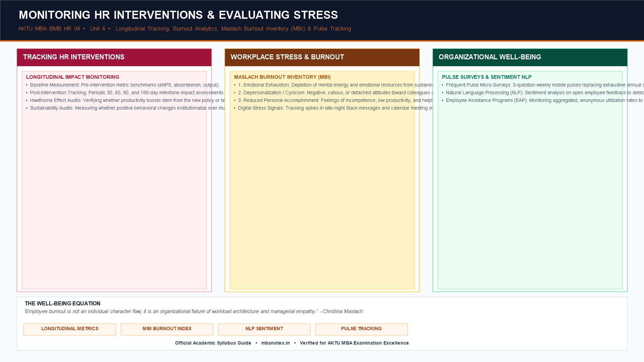Screen dimensions: 644x362
Task: Click the WORKPLACE STRESS & BURNOUT header
Action: 322,57
